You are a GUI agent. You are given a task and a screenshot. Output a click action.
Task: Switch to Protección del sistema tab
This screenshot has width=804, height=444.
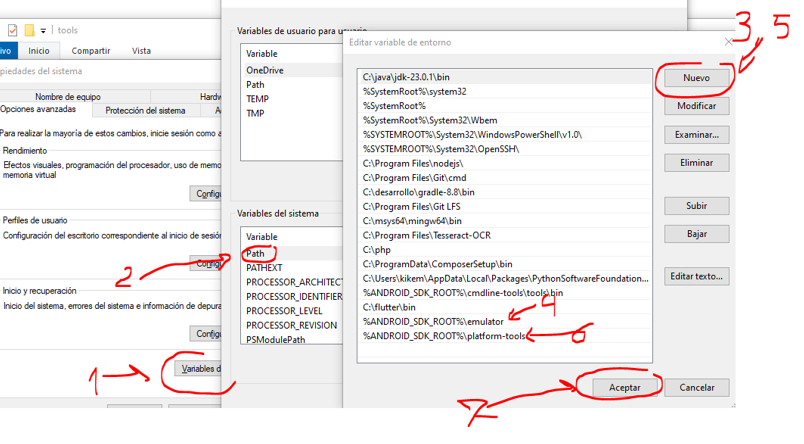(x=145, y=110)
